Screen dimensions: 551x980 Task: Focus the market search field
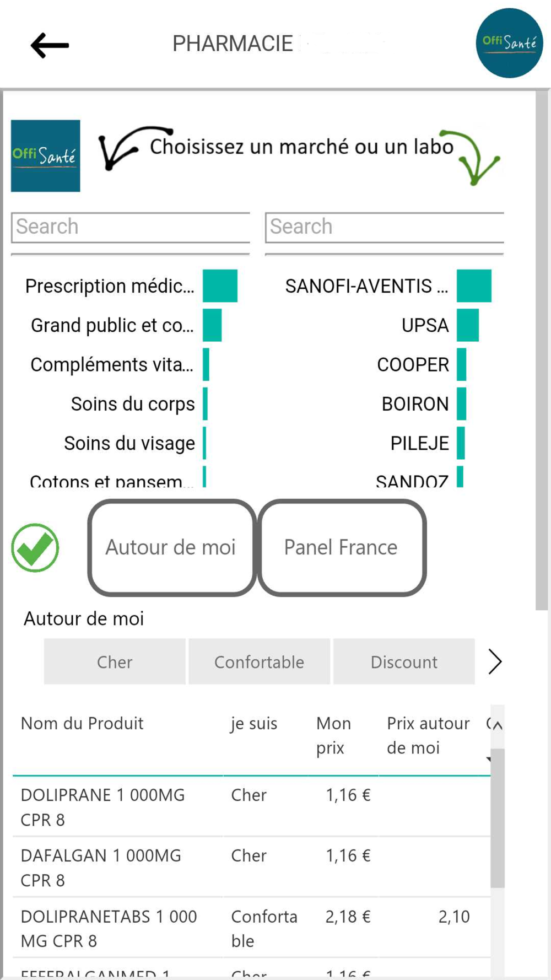[131, 227]
